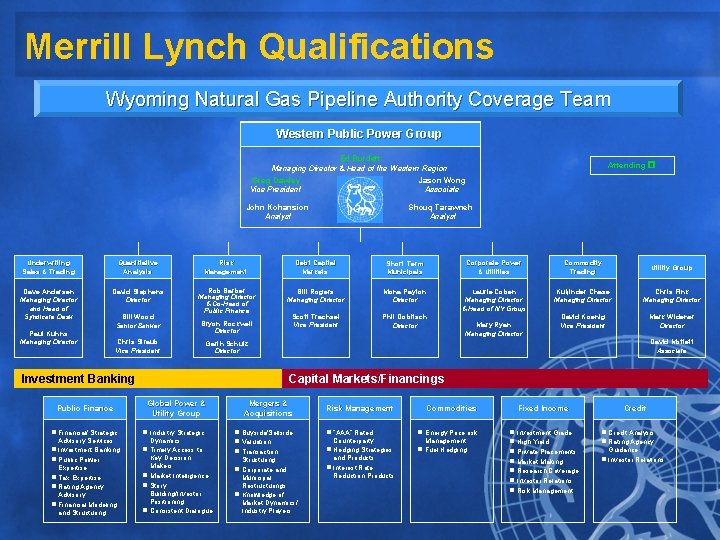Click the red Capital Markets/Financings bar
This screenshot has height=540, width=720.
click(495, 379)
